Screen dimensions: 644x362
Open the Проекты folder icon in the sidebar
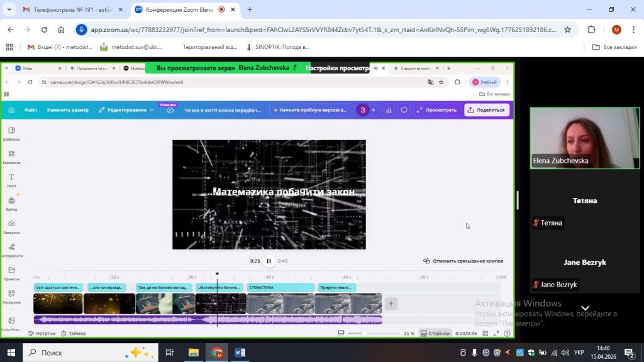11,273
